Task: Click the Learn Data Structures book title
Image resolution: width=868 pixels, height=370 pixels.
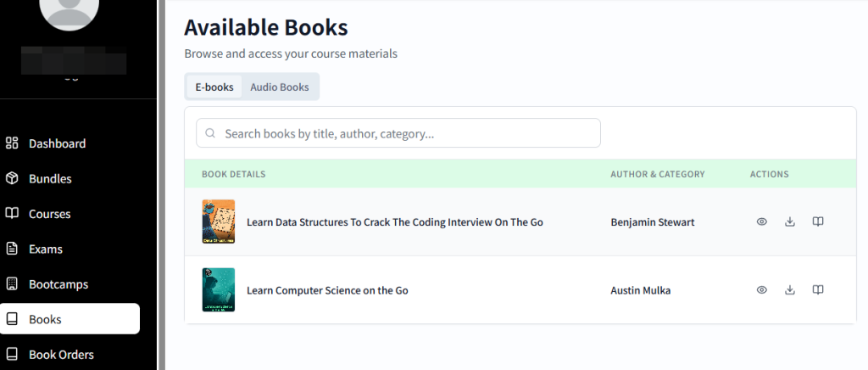Action: (394, 222)
